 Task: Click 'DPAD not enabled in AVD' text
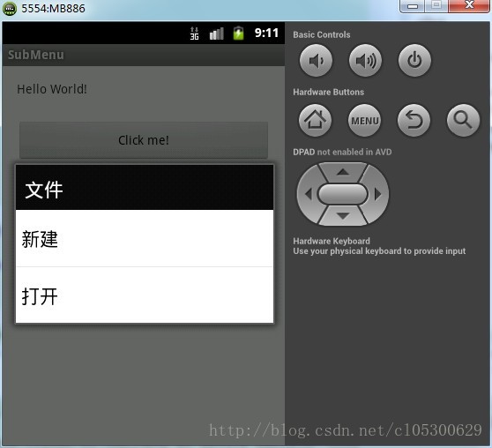point(342,152)
